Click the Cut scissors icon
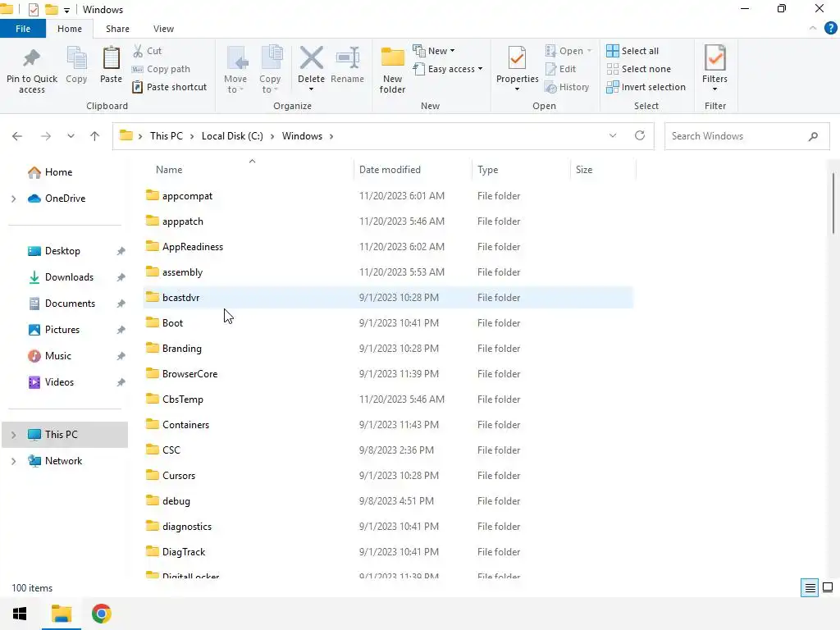The width and height of the screenshot is (840, 630). (x=138, y=51)
